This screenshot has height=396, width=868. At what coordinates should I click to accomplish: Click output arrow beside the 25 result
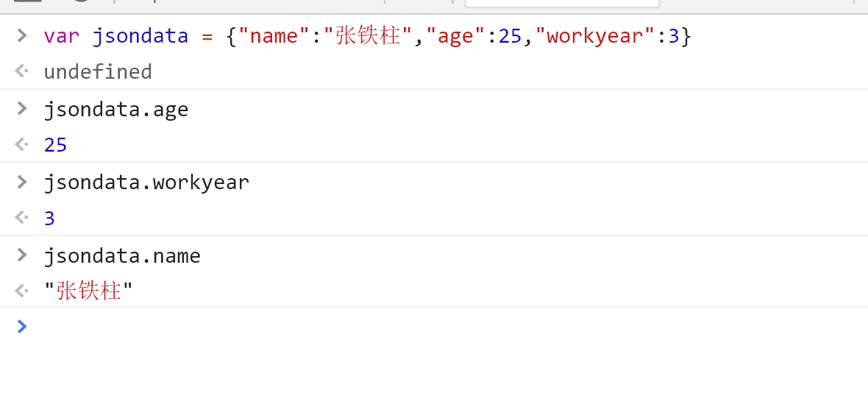22,144
